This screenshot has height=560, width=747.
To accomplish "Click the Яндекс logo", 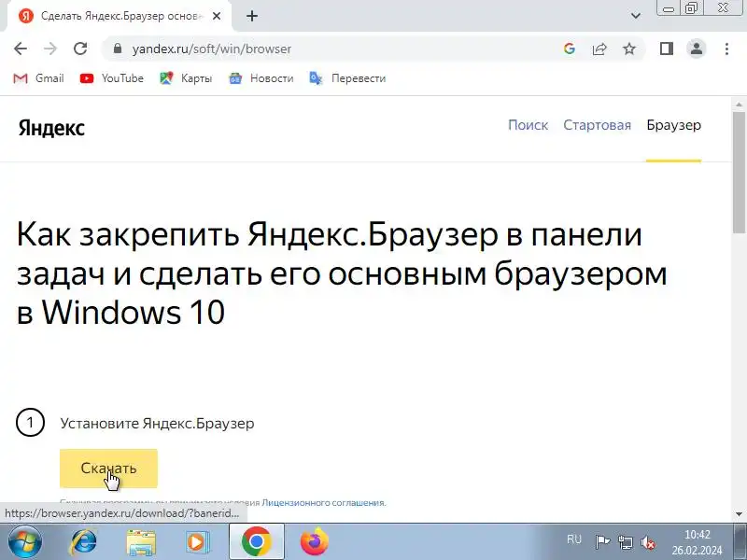I will [x=51, y=128].
